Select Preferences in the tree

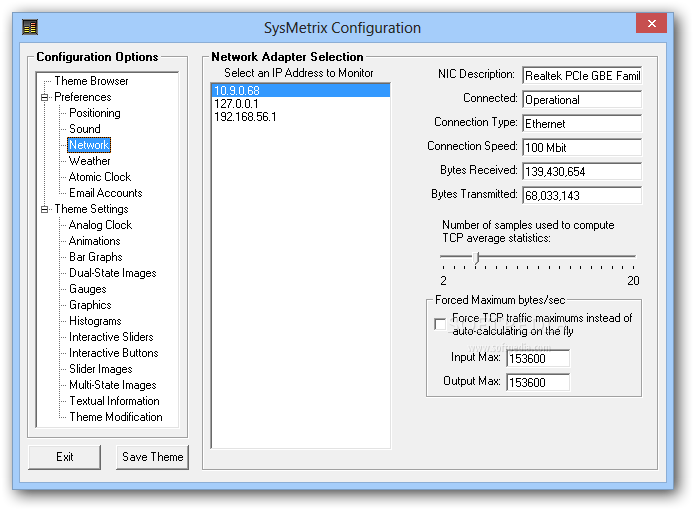coord(83,97)
